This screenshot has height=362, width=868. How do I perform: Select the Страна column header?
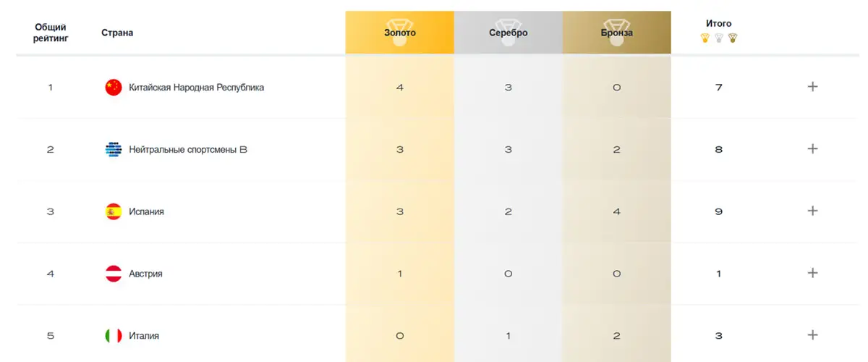coord(117,33)
